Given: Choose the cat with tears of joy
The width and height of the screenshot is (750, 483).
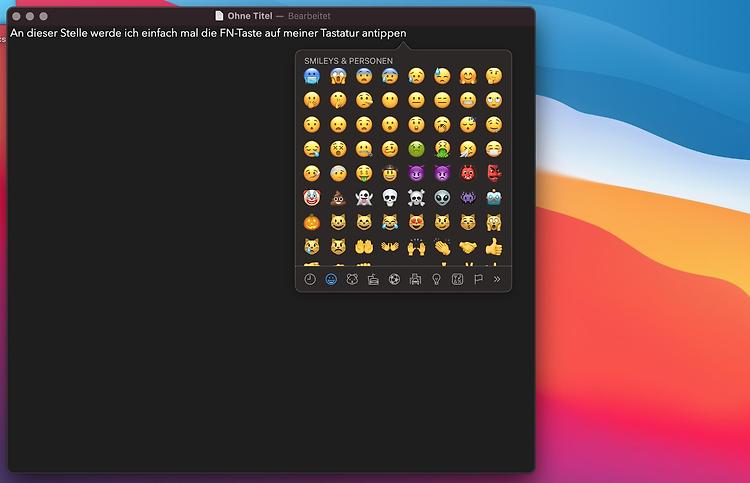Looking at the screenshot, I should (390, 222).
